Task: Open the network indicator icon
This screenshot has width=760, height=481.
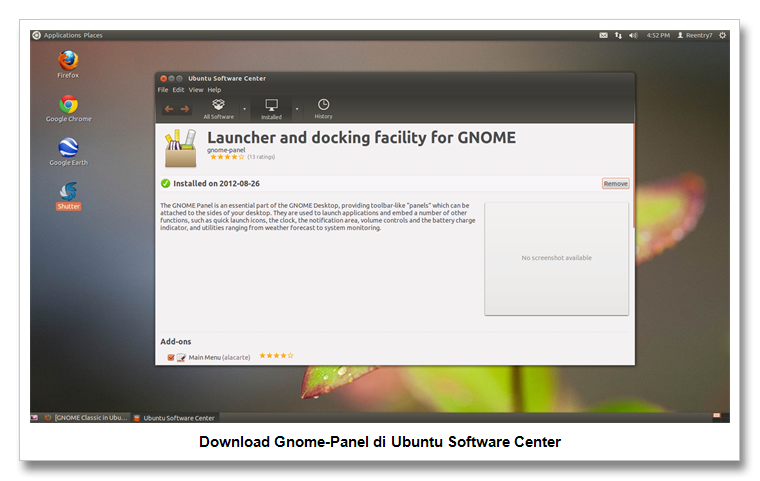Action: pos(618,35)
